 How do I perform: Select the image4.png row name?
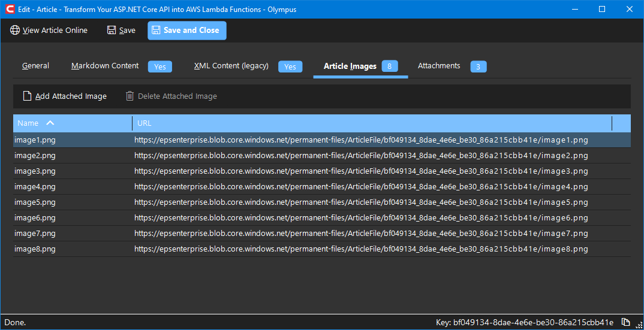pyautogui.click(x=35, y=187)
